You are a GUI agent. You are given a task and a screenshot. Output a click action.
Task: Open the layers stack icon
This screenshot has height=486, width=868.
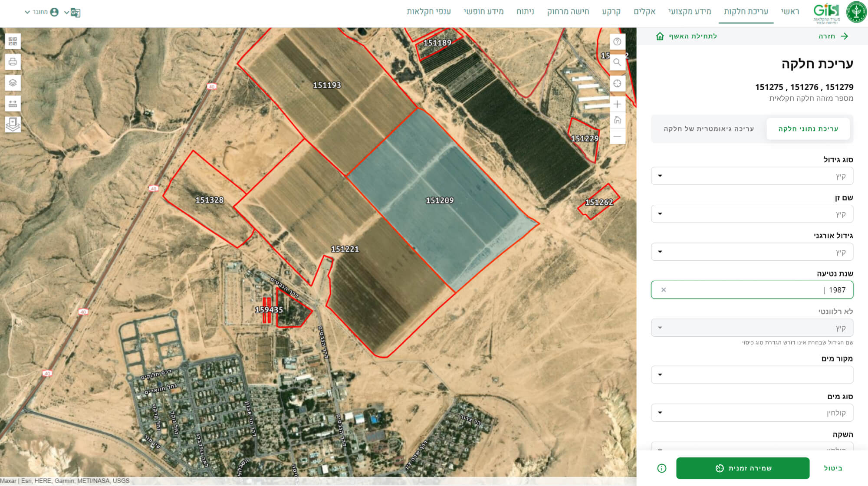coord(13,83)
